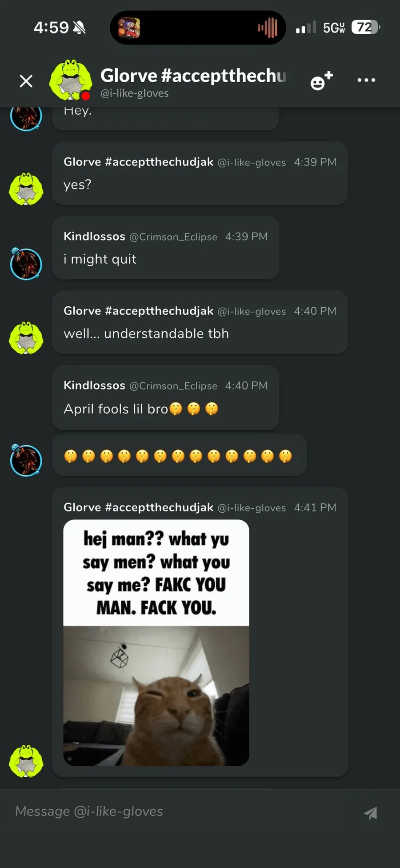
Task: Tap Glorve avatar beside 'well... understandable tbh'
Action: [26, 338]
